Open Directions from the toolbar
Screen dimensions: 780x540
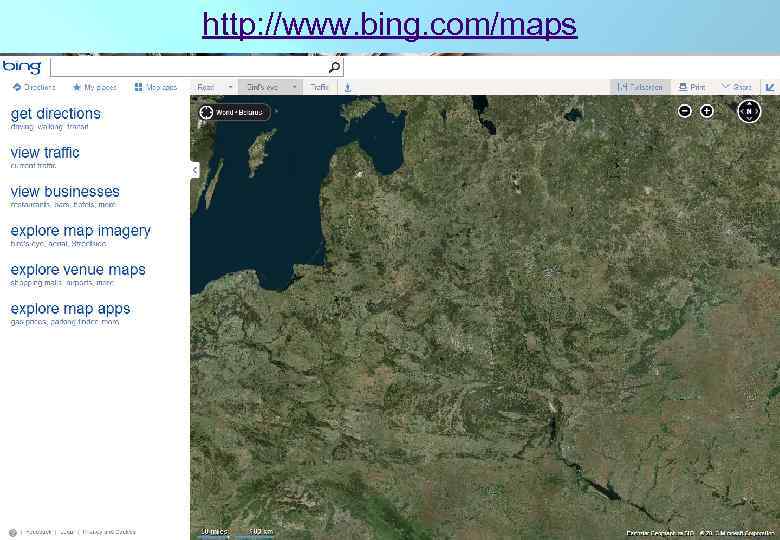click(x=34, y=87)
